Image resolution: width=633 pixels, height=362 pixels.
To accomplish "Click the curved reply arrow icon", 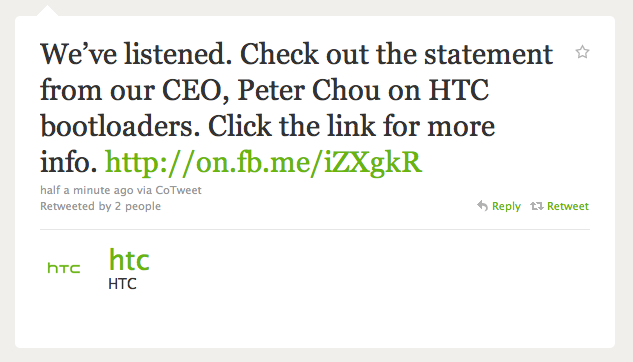I will 482,206.
